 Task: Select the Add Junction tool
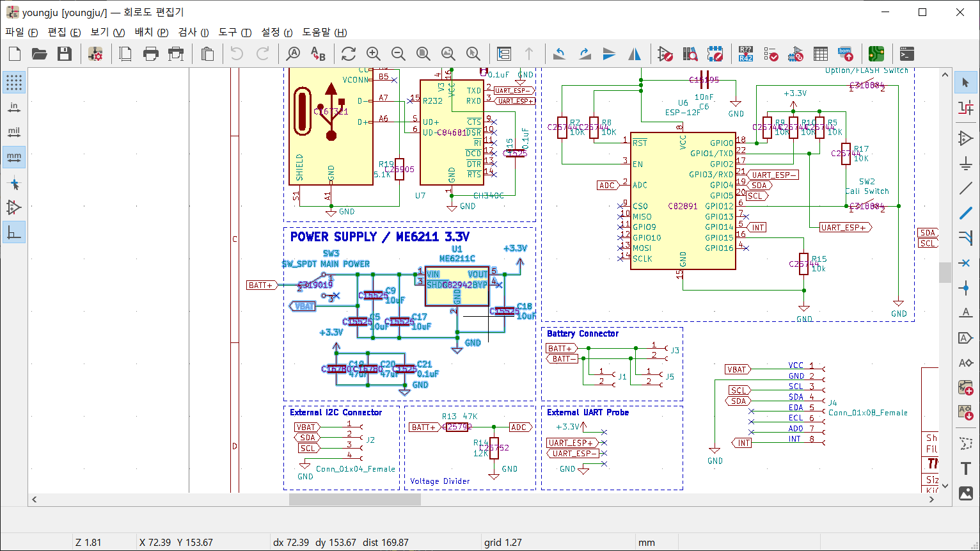(966, 288)
